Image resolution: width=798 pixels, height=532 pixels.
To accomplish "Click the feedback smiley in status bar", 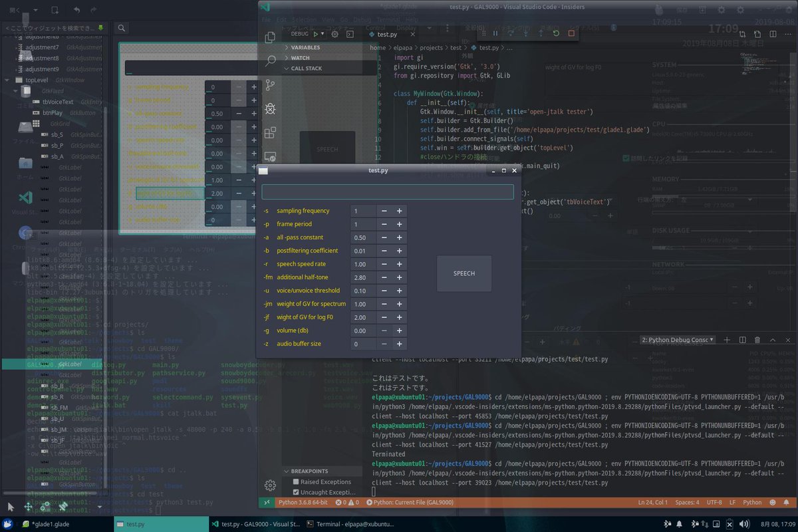I will pyautogui.click(x=773, y=503).
